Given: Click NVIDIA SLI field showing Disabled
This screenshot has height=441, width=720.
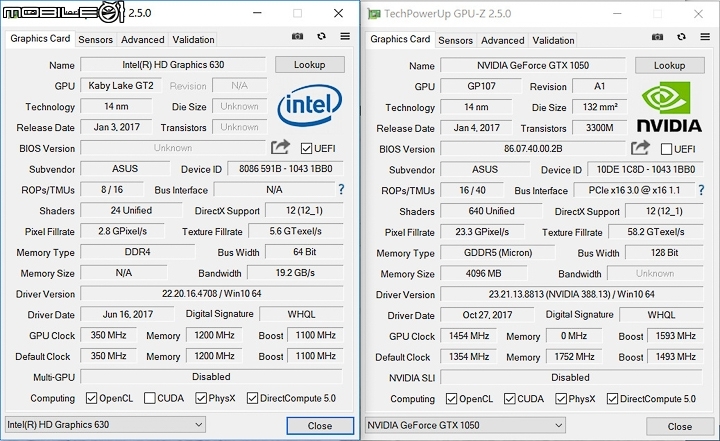Looking at the screenshot, I should pyautogui.click(x=571, y=378).
